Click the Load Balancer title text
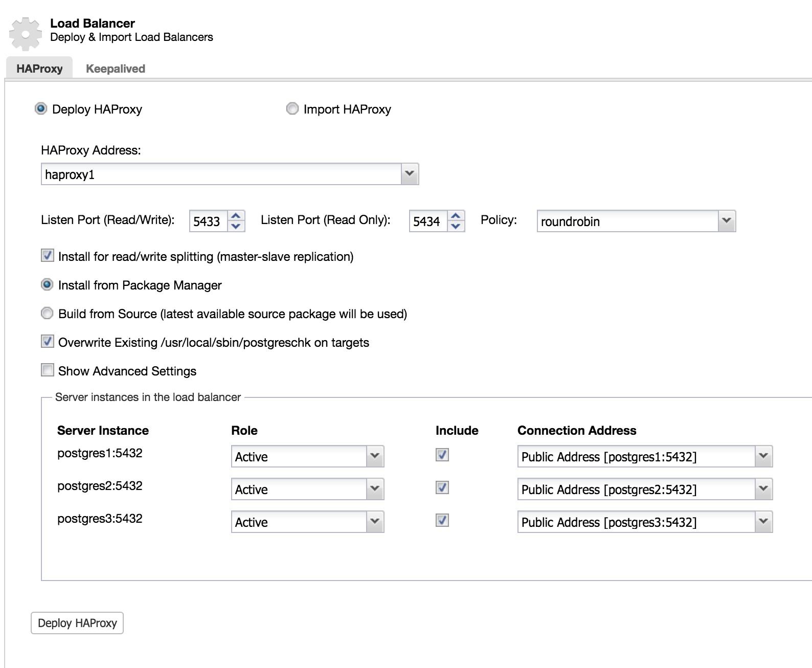The width and height of the screenshot is (812, 668). (93, 23)
